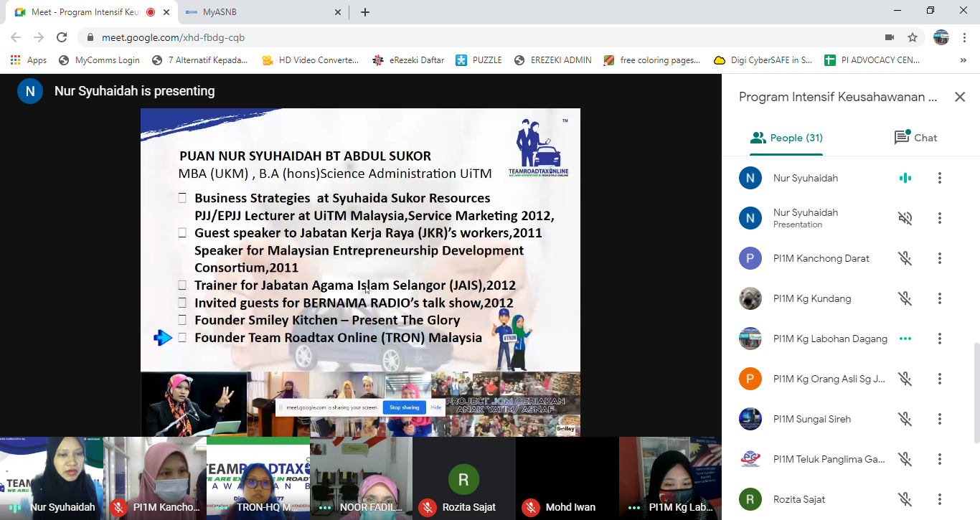
Task: Switch to the People (31) tab
Action: click(786, 138)
